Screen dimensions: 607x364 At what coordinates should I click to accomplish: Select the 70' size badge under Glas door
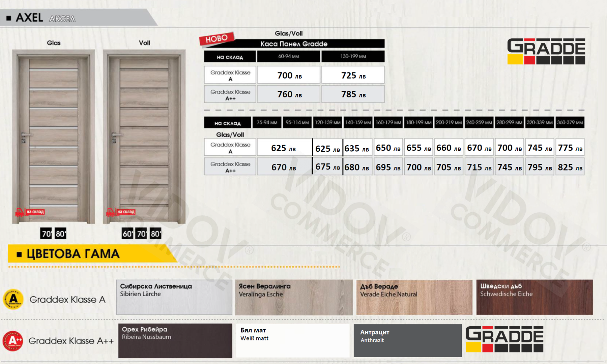click(46, 234)
